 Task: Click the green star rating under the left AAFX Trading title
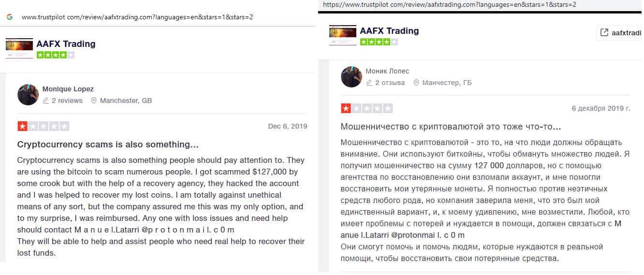point(56,55)
